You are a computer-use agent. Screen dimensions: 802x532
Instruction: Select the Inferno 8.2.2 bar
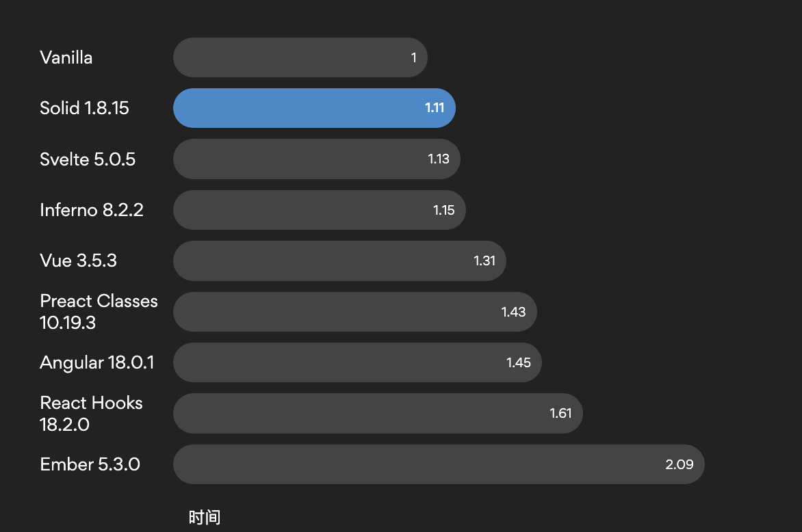coord(319,209)
